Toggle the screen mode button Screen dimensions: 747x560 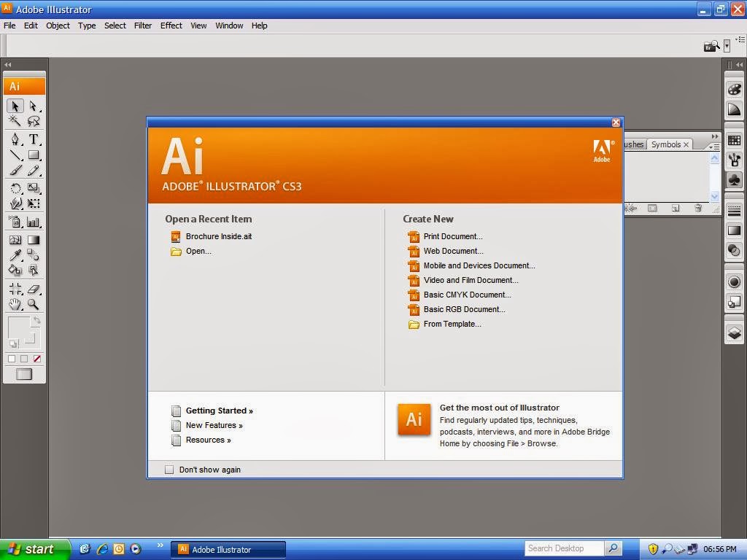pyautogui.click(x=24, y=374)
